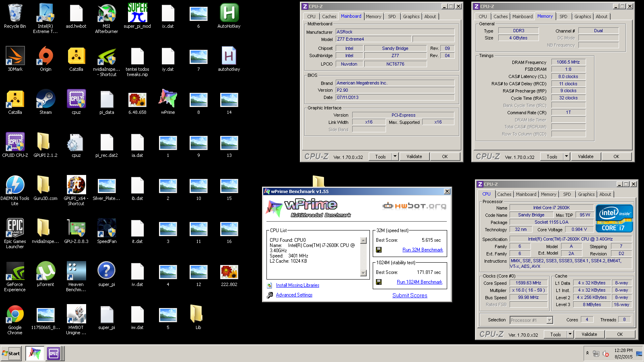Click Validate in Mainboard CPU-Z window
This screenshot has width=644, height=362.
click(414, 156)
